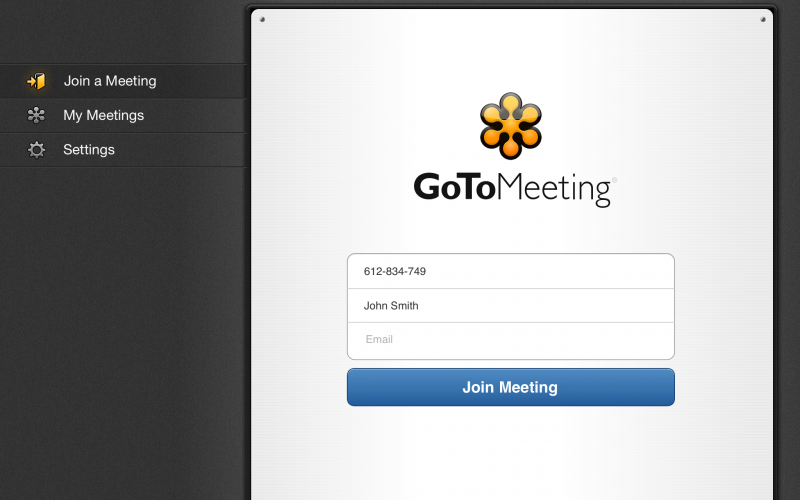
Task: Click the Join a Meeting door icon
Action: pos(36,81)
